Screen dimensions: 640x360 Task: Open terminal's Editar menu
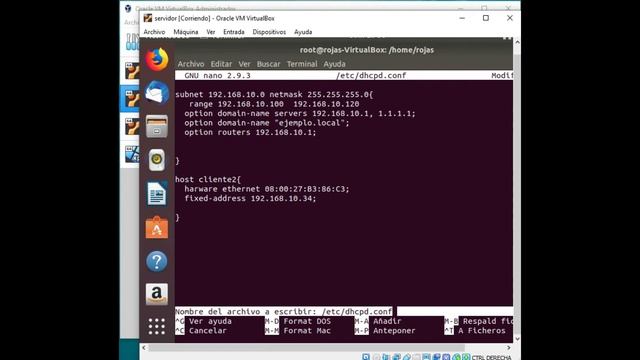click(221, 64)
